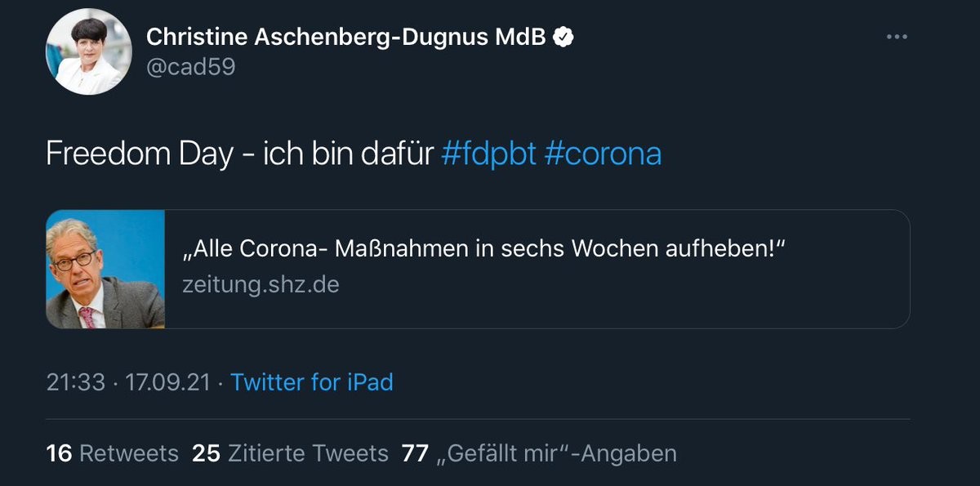980x486 pixels.
Task: Follow the #fdpbt hashtag
Action: pyautogui.click(x=488, y=154)
